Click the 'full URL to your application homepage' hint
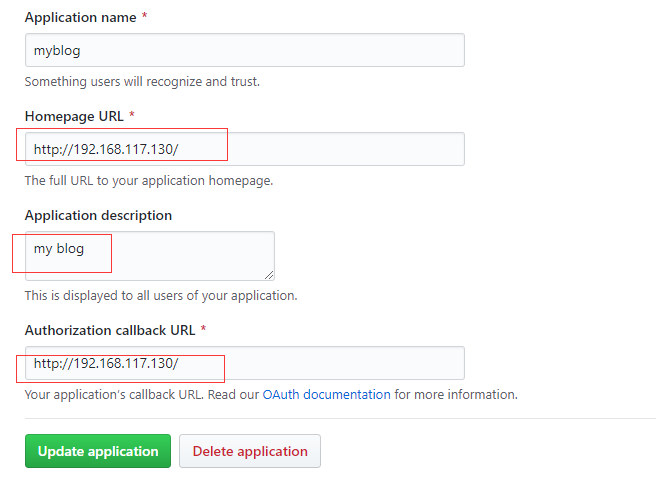Image resolution: width=656 pixels, height=484 pixels. tap(149, 181)
